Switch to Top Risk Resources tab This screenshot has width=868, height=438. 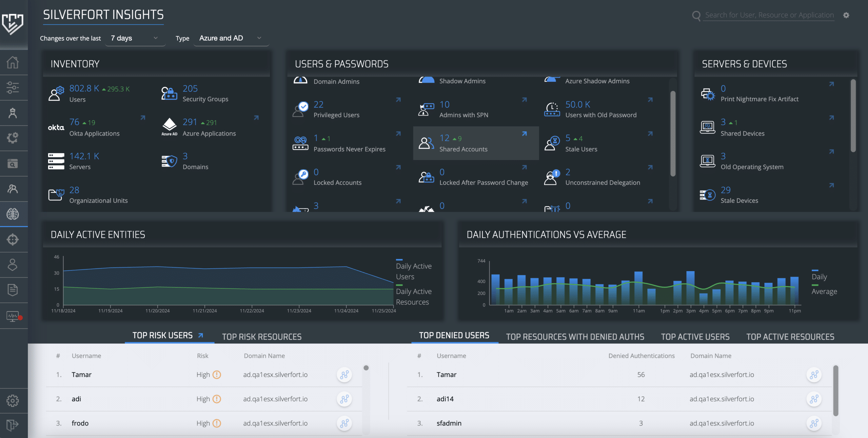tap(262, 337)
